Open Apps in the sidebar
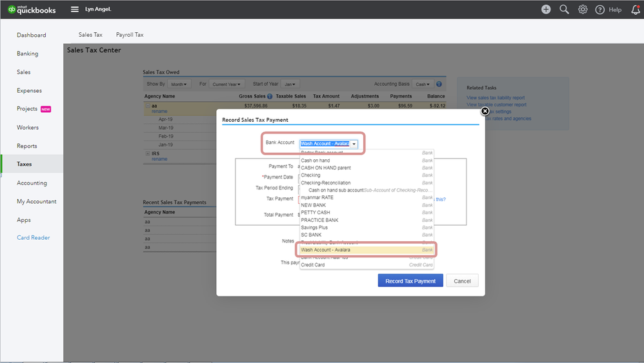644x363 pixels. point(24,220)
